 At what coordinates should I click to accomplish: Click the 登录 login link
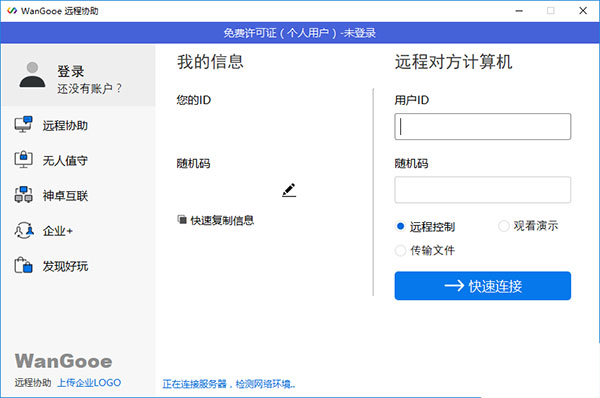point(70,71)
